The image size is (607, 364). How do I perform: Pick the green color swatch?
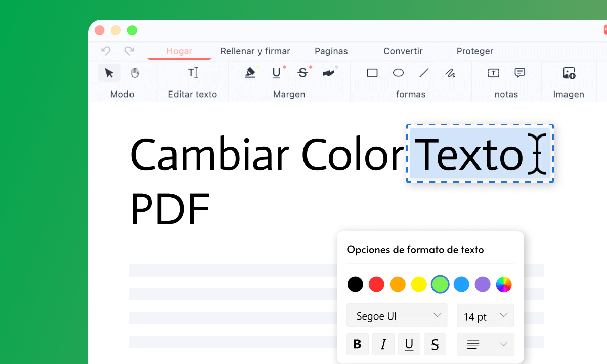440,284
